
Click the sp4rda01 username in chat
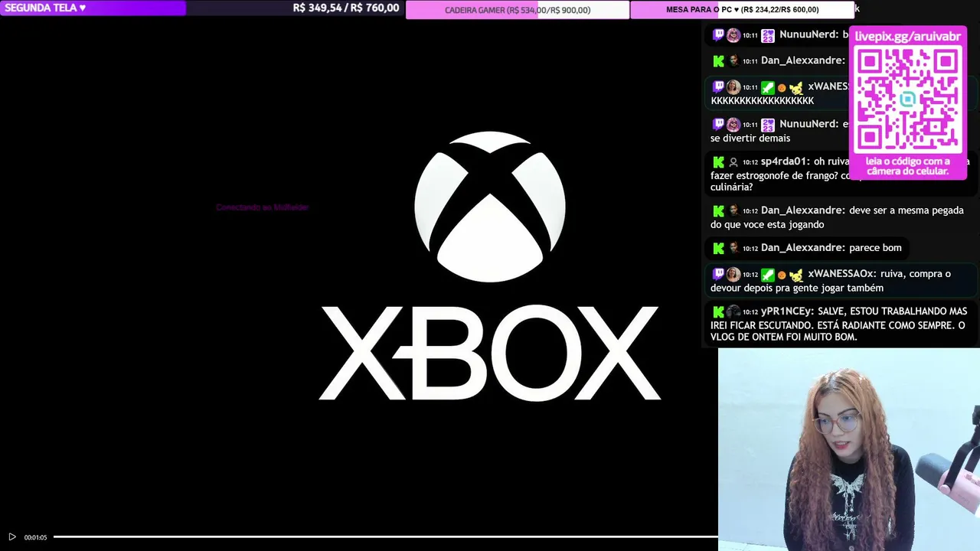coord(786,161)
